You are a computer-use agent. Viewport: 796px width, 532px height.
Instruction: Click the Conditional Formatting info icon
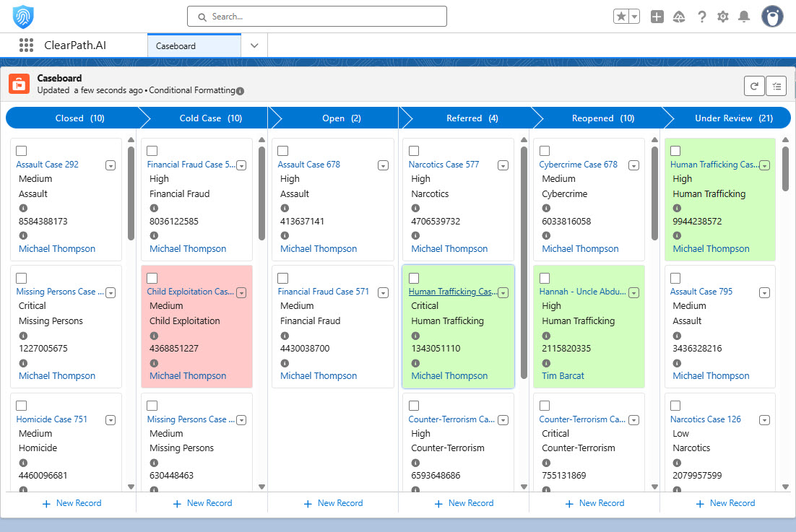[x=240, y=91]
